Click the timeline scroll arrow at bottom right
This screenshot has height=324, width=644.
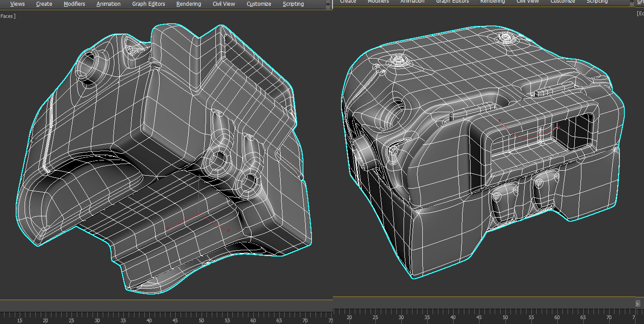point(638,303)
